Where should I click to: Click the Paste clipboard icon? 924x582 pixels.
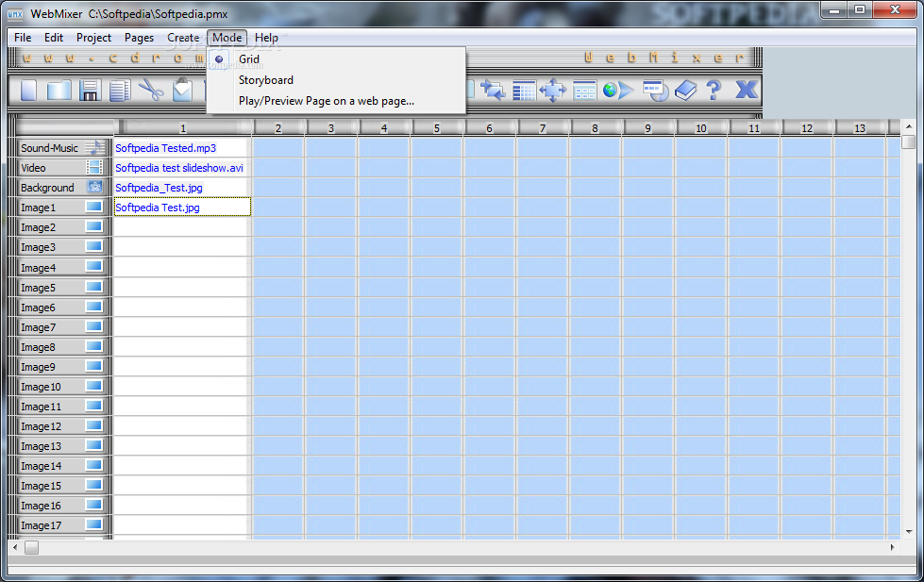point(182,90)
